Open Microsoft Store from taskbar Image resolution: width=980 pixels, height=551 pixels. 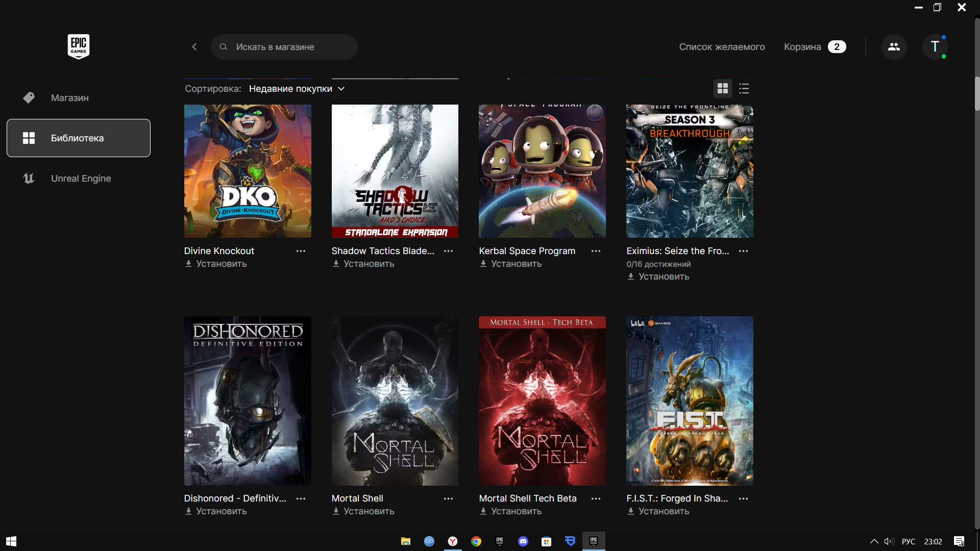coord(547,541)
